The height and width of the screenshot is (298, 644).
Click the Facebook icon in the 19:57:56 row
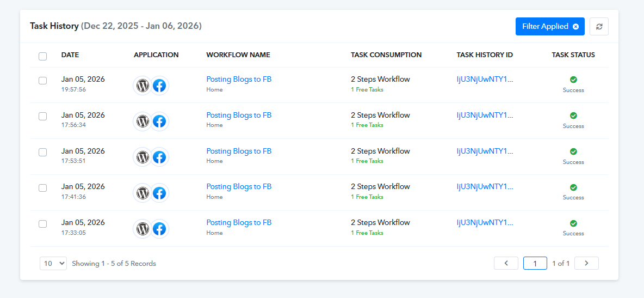pos(159,86)
